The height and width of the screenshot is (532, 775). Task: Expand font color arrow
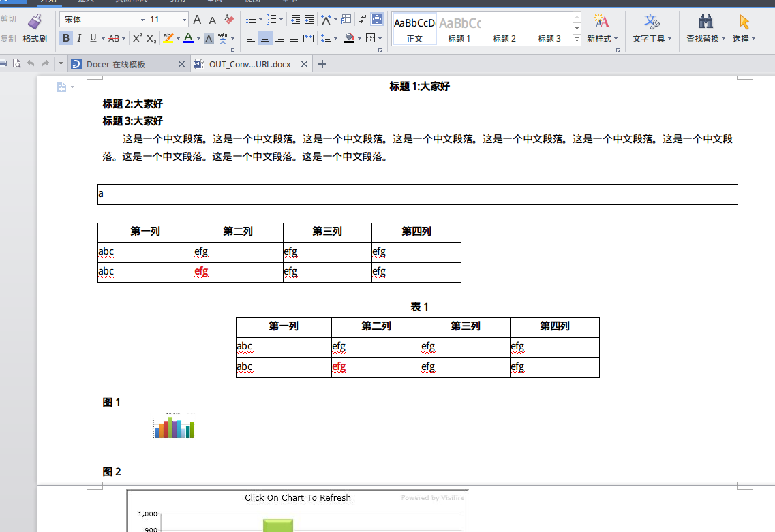(199, 38)
